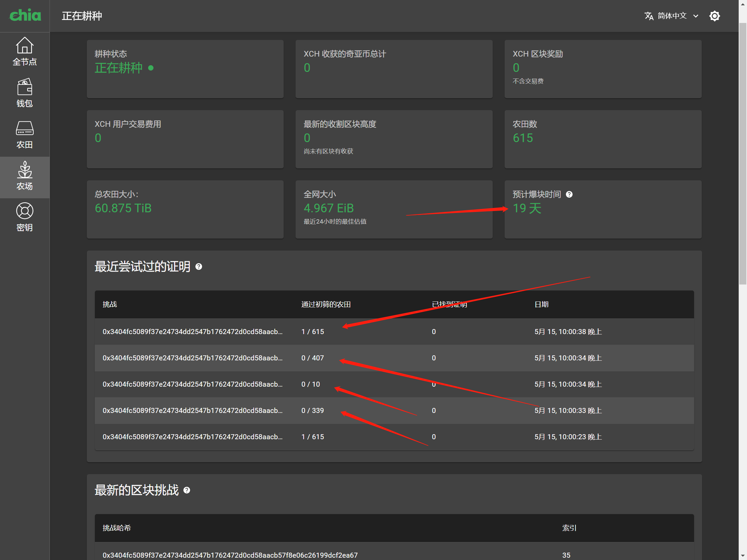Screen dimensions: 747x560
Task: Click the green farming status dot
Action: [x=151, y=68]
